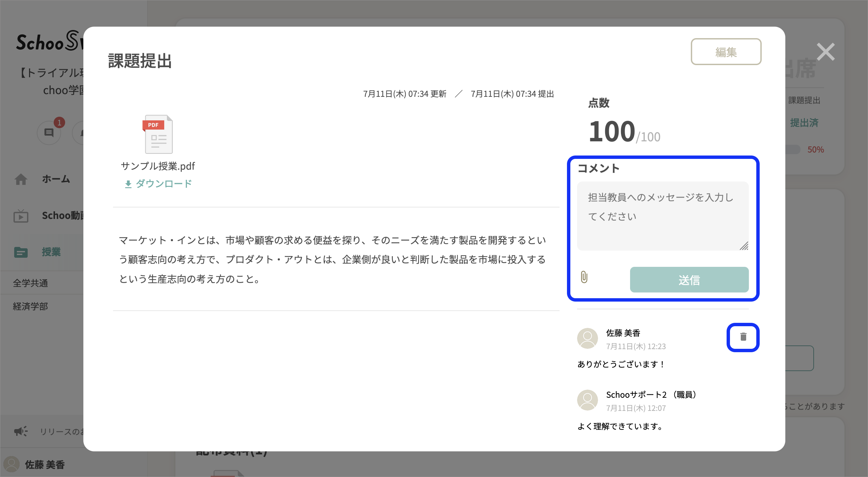The image size is (868, 477).
Task: Click 佐藤 美香's profile avatar at the bottom of the sidebar
Action: pyautogui.click(x=11, y=464)
